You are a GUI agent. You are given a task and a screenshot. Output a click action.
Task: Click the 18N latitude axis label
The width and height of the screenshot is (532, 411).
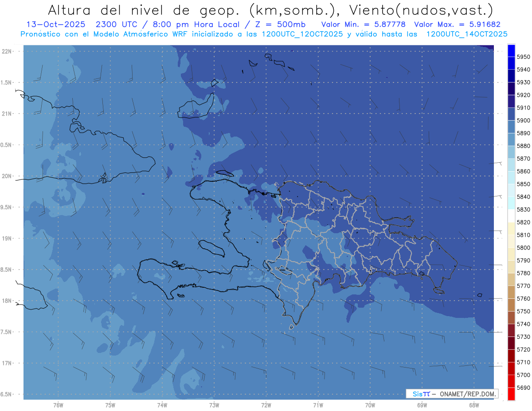[x=7, y=301]
